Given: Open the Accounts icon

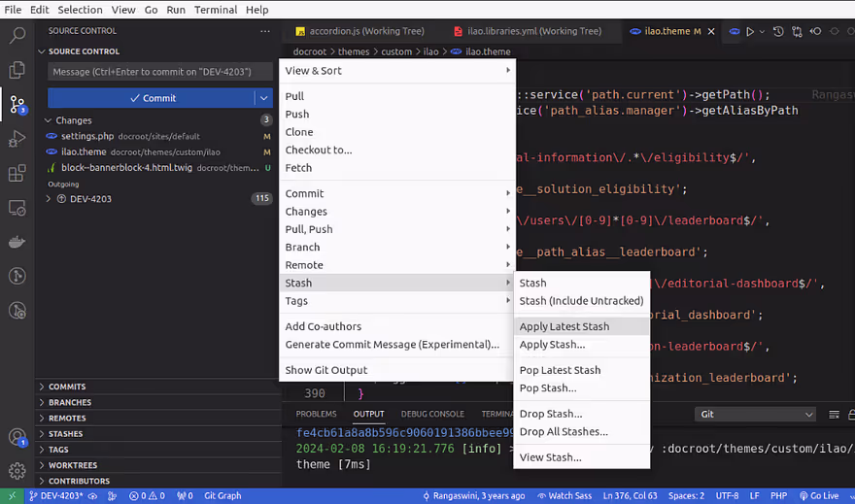Looking at the screenshot, I should point(17,437).
